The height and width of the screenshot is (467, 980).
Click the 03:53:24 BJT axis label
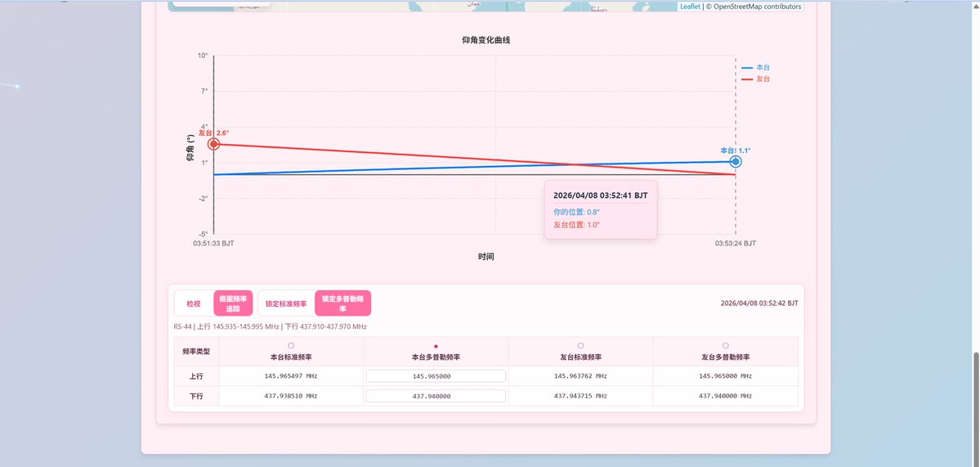736,243
